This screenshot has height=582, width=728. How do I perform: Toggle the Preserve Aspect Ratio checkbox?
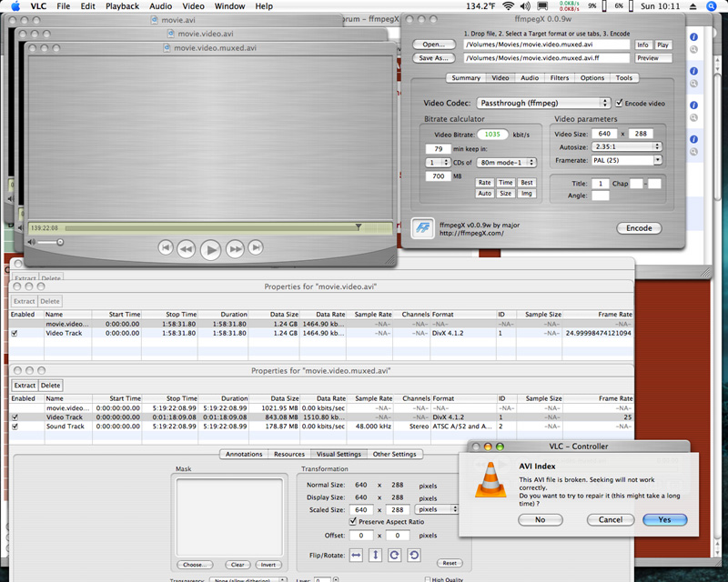tap(353, 521)
